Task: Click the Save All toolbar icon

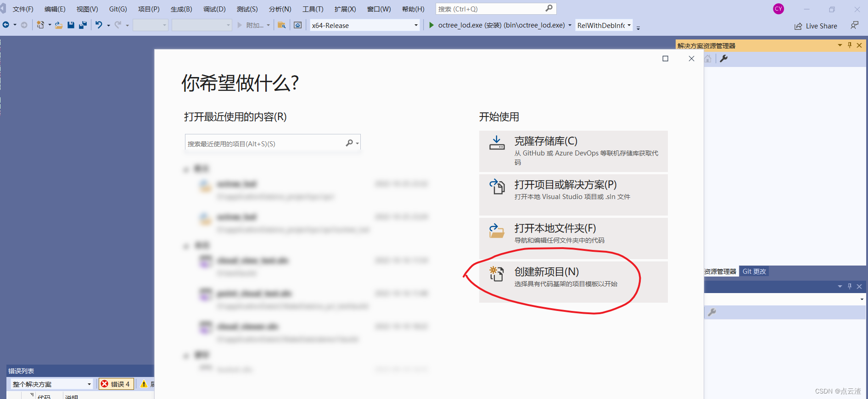Action: click(x=83, y=25)
